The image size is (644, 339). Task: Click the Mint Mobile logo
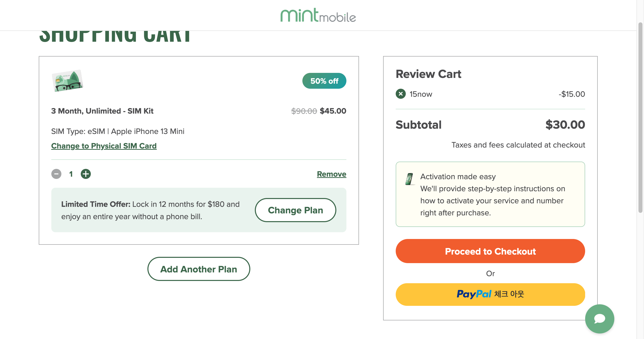coord(318,15)
